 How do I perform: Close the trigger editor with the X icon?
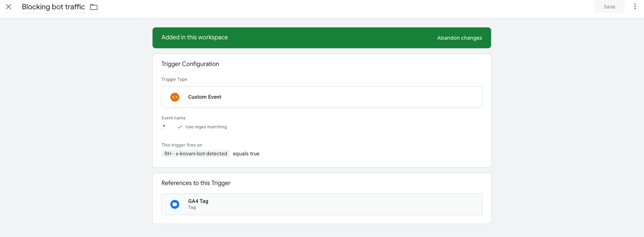pos(9,7)
